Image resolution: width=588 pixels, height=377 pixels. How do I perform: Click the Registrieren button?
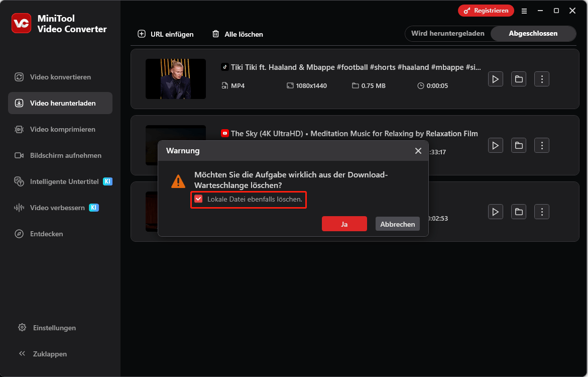pos(486,11)
